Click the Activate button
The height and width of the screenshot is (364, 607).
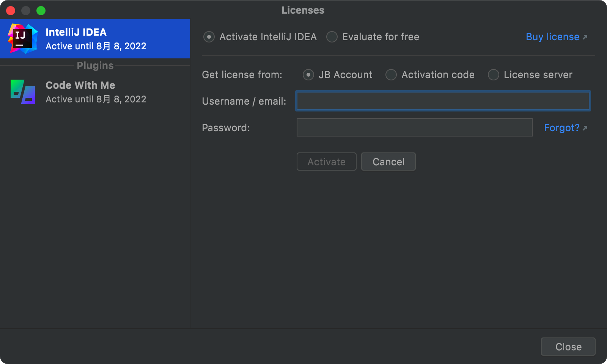[326, 162]
